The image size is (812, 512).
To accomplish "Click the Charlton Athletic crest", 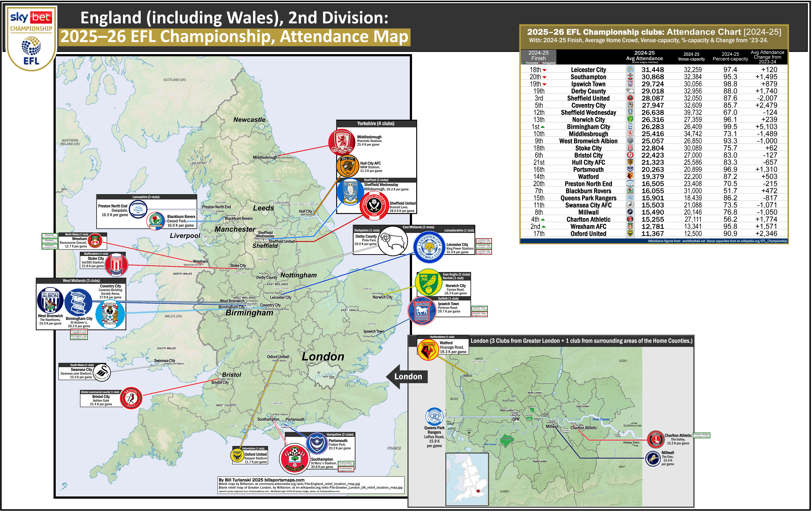I will click(656, 439).
